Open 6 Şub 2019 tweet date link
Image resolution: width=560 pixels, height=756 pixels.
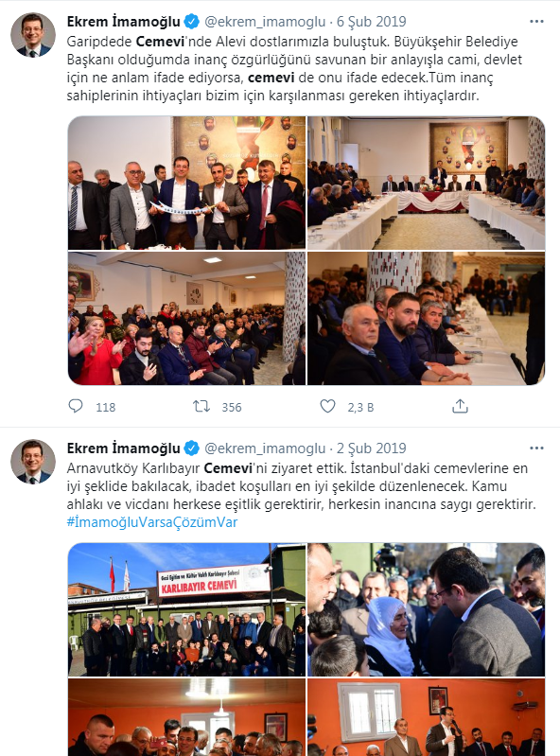(371, 22)
